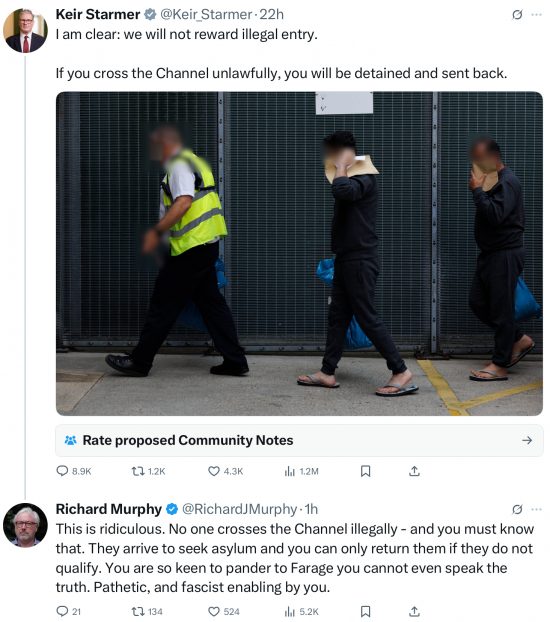This screenshot has height=622, width=550.
Task: Like Keir Starmer's tweet
Action: pyautogui.click(x=225, y=471)
